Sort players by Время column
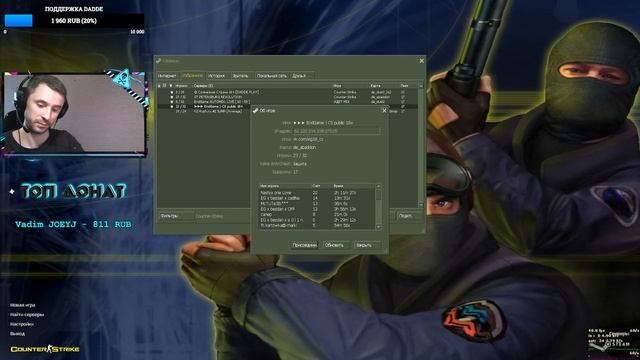Image resolution: width=640 pixels, height=360 pixels. click(353, 186)
